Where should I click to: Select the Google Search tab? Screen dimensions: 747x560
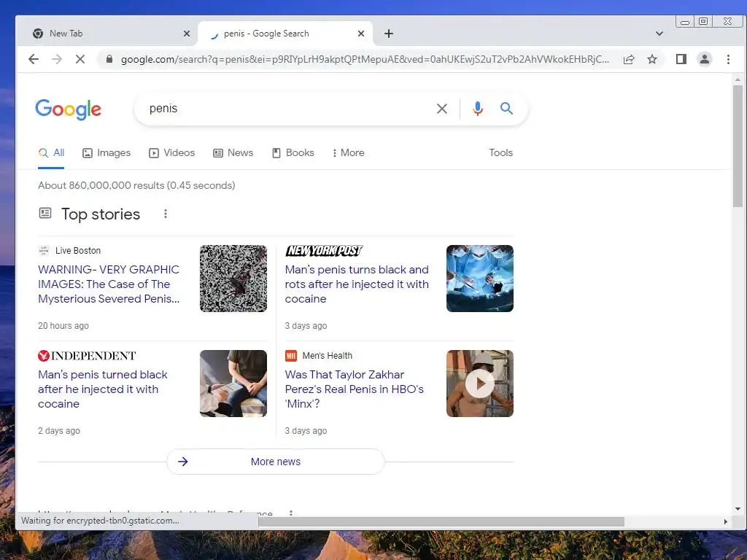(x=285, y=34)
